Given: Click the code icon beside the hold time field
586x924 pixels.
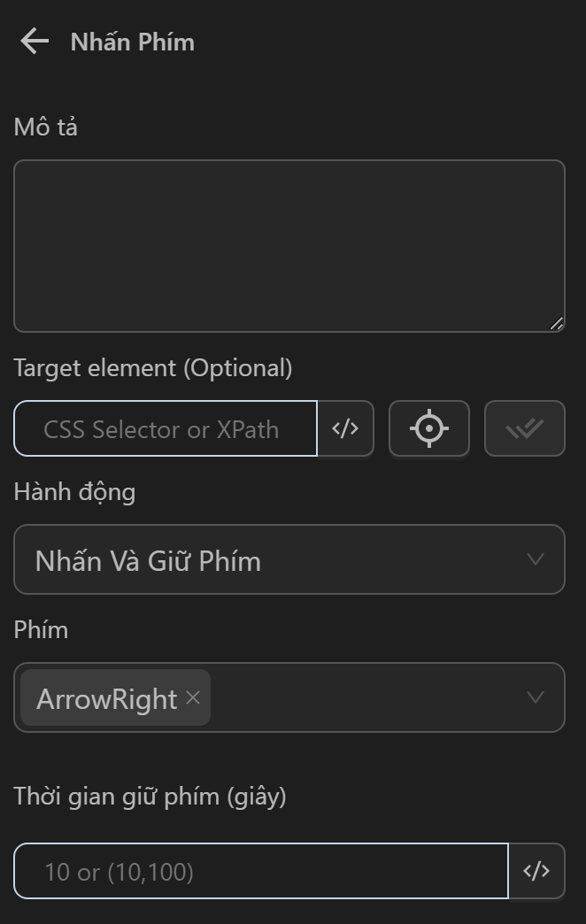Looking at the screenshot, I should 536,872.
